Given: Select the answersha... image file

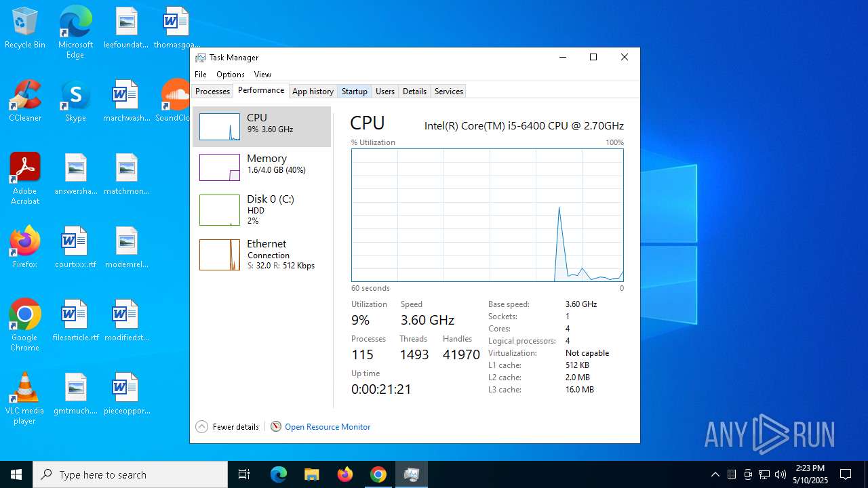Looking at the screenshot, I should pos(75,175).
